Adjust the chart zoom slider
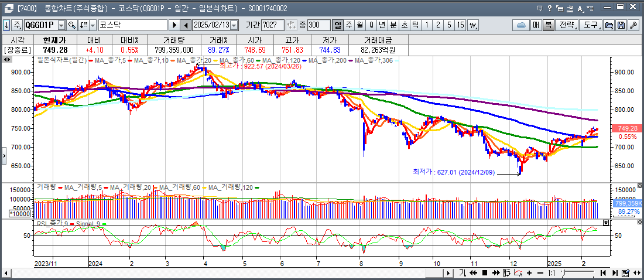The image size is (644, 280). tap(564, 272)
